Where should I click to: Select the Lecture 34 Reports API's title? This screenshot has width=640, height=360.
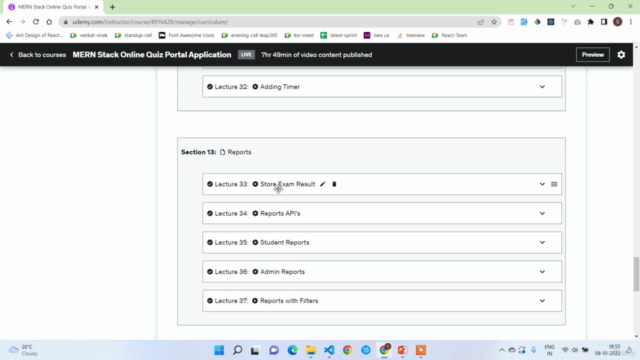coord(280,213)
